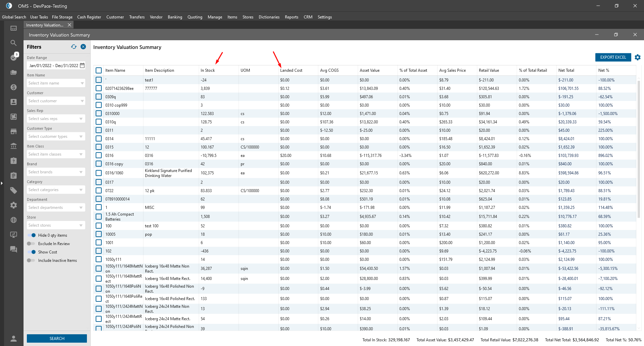Sort by the Landed Cost column header

coord(291,70)
